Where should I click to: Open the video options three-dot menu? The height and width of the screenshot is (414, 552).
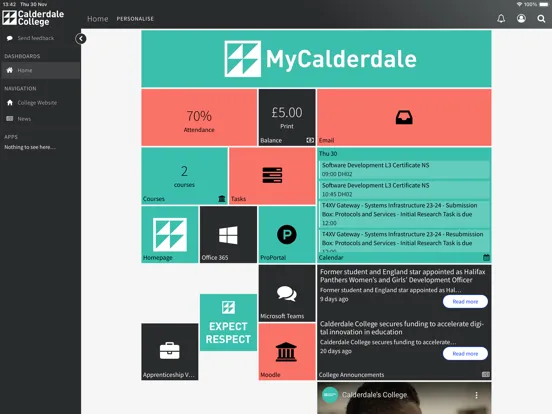coord(476,395)
